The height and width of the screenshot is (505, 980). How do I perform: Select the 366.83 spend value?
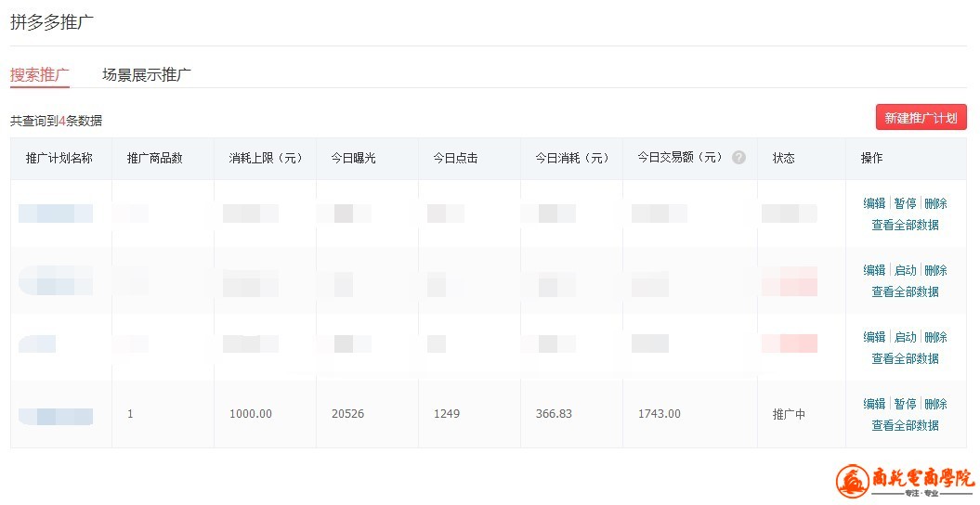(554, 414)
